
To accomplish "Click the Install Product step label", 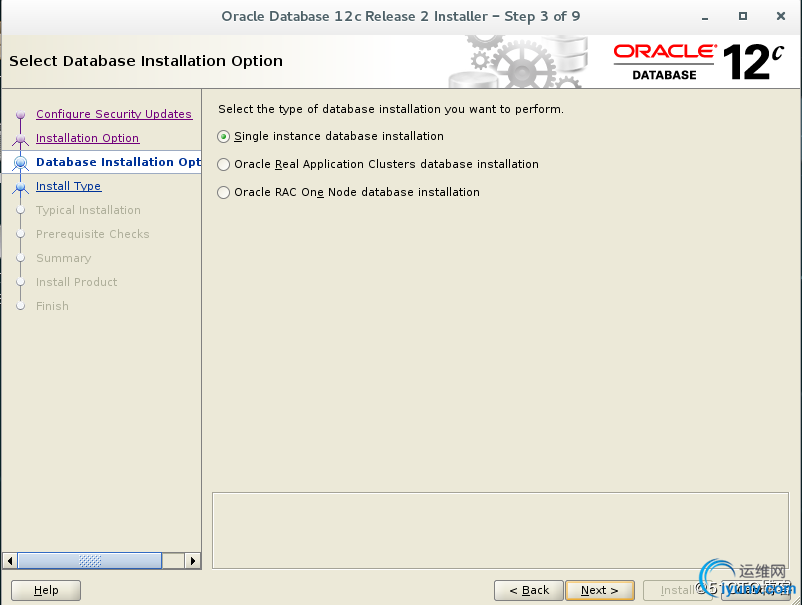I will [76, 282].
